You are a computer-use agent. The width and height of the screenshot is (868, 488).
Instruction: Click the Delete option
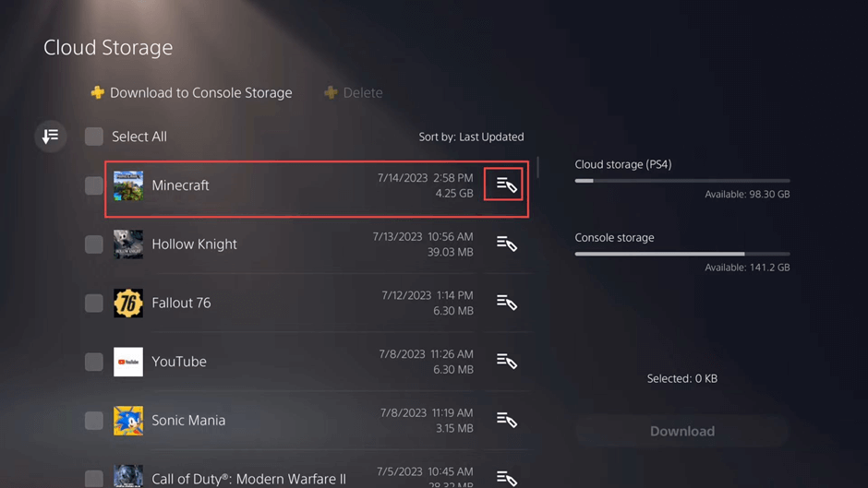(x=353, y=93)
